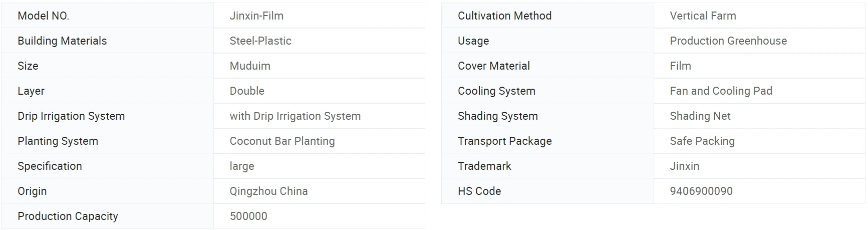Click the Shading Net value
868x230 pixels.
click(700, 116)
